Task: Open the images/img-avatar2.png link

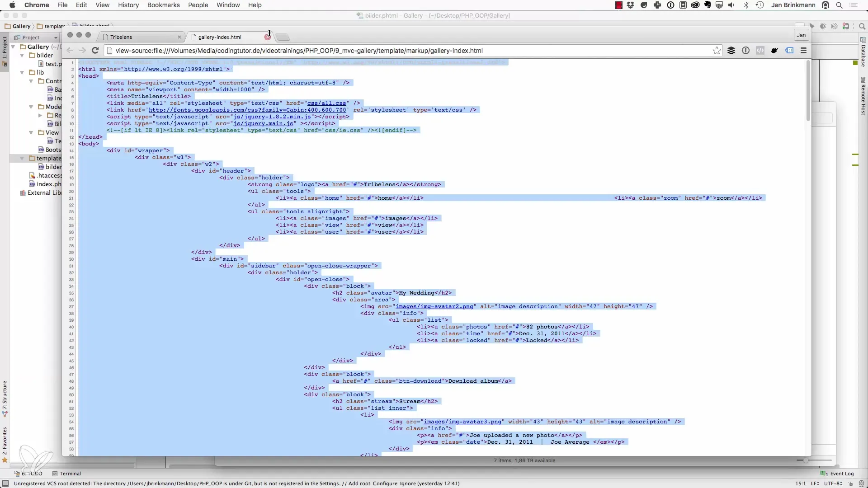Action: pyautogui.click(x=434, y=306)
